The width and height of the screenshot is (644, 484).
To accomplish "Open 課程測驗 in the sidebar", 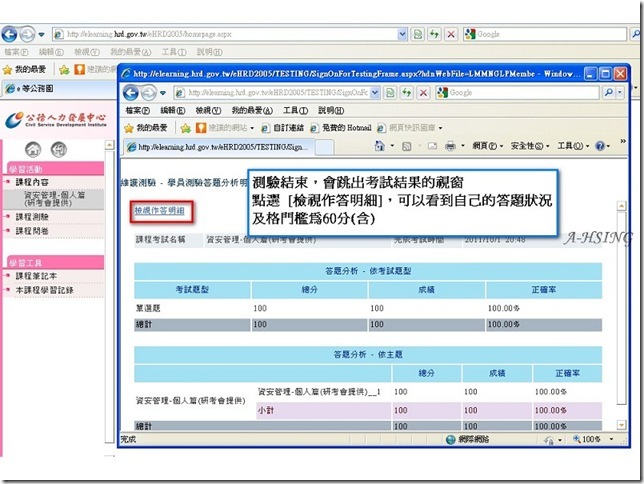I will [x=32, y=217].
